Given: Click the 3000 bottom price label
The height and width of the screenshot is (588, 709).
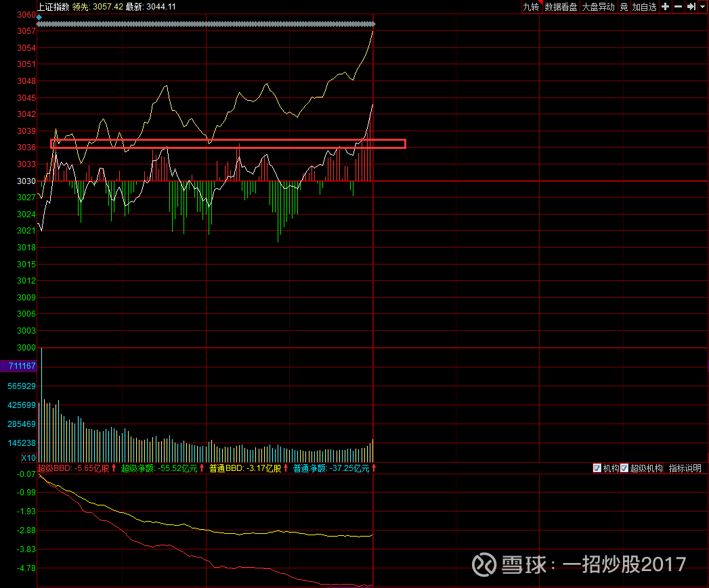Looking at the screenshot, I should 26,348.
